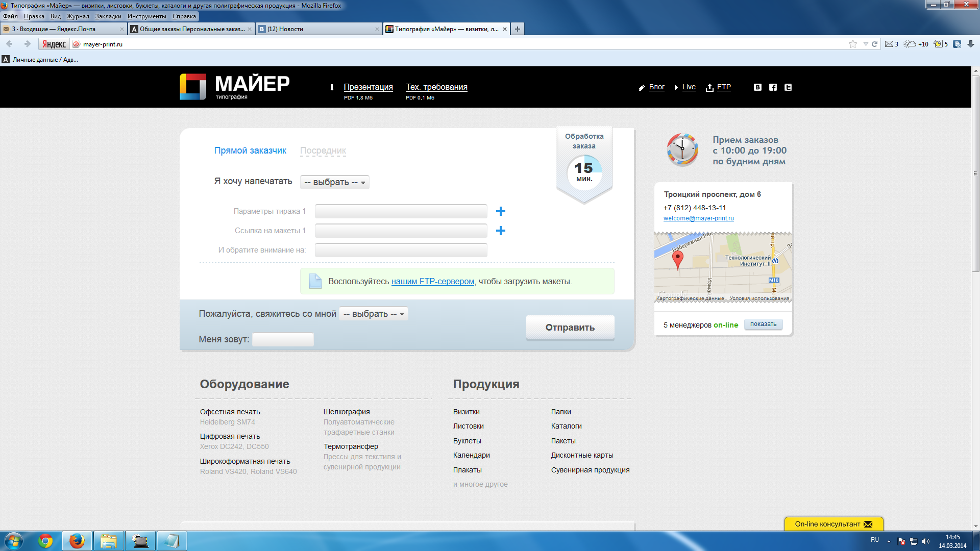Switch to the Яндекс.Почта inbox tab
Screen dimensions: 980x551
pos(57,29)
